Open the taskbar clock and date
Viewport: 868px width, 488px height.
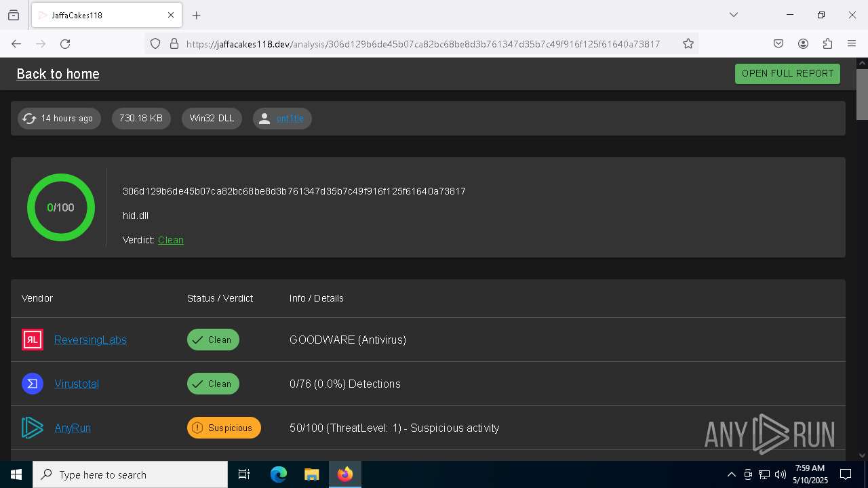(x=810, y=474)
